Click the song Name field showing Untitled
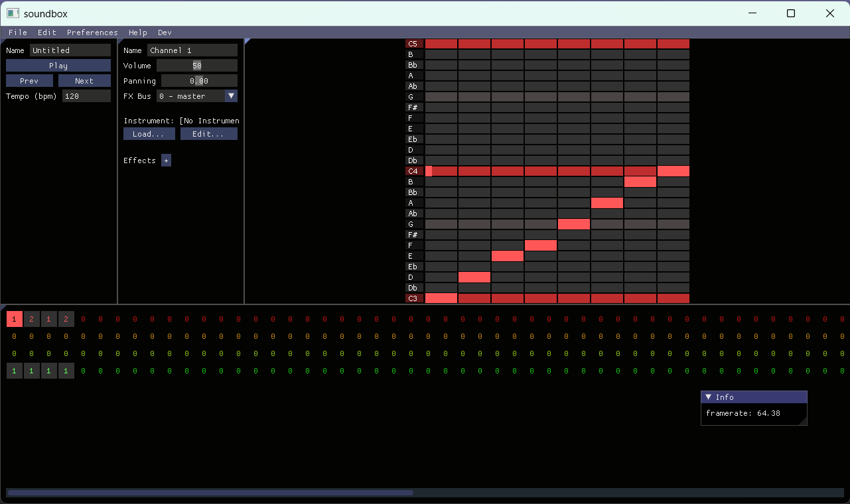 pos(70,50)
